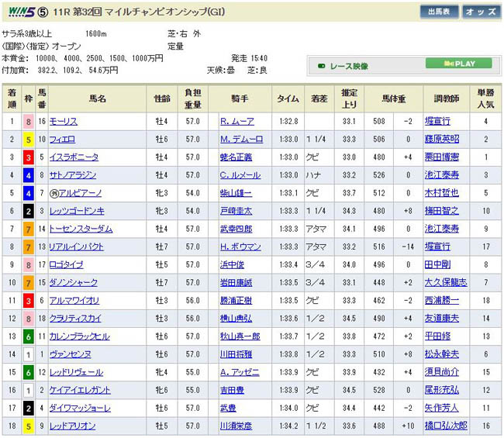Open trainer 橋口弘次郎 profile
Viewport: 504px width, 438px height.
[447, 425]
